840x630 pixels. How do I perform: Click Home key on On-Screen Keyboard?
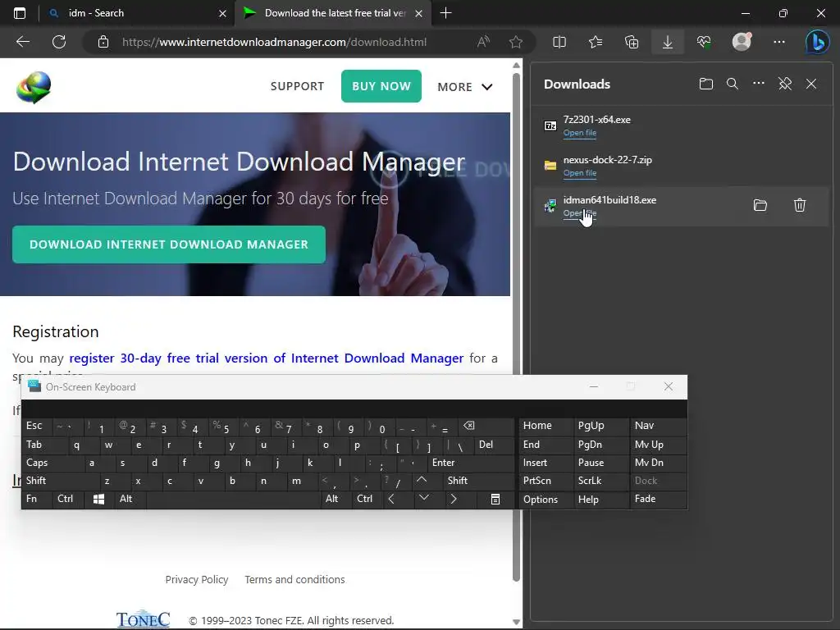click(546, 426)
